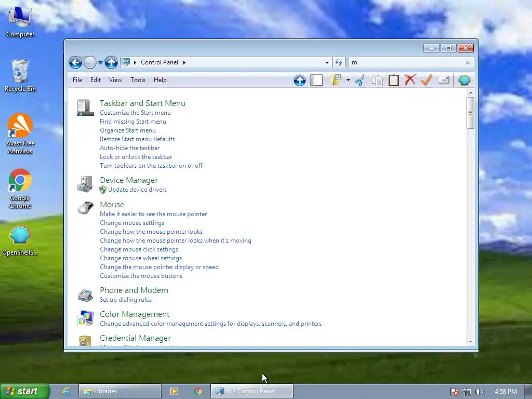Screen dimensions: 532x399
Task: Click 'Change mouse settings' link
Action: (132, 223)
